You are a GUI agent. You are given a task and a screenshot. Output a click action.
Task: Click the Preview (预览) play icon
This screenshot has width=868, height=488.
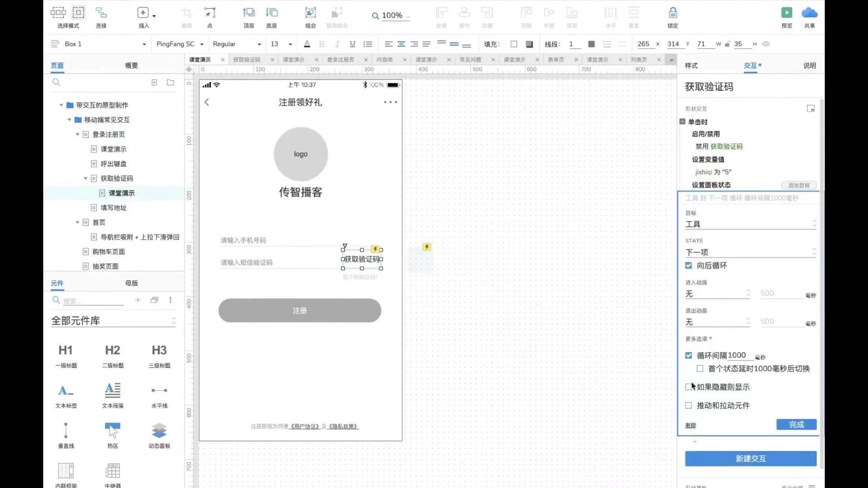(x=787, y=13)
